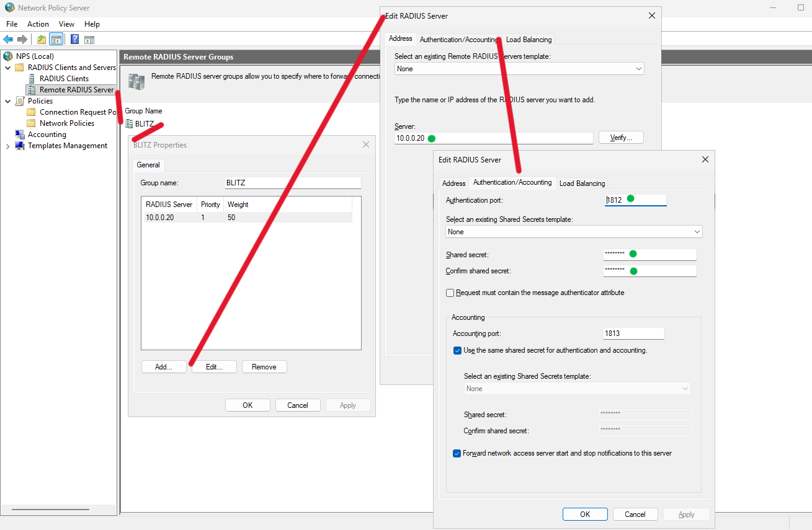This screenshot has width=812, height=530.
Task: Check Request must contain message authenticator attribute
Action: (450, 293)
